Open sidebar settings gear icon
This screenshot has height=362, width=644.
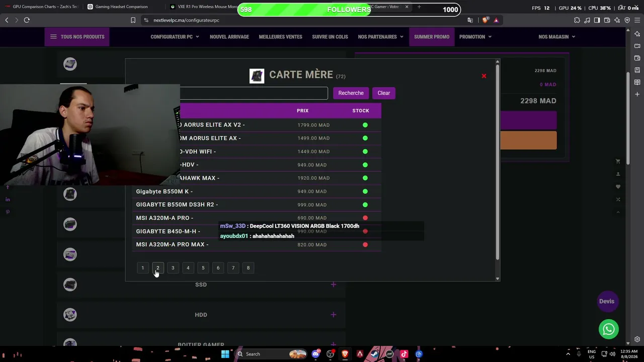[637, 339]
